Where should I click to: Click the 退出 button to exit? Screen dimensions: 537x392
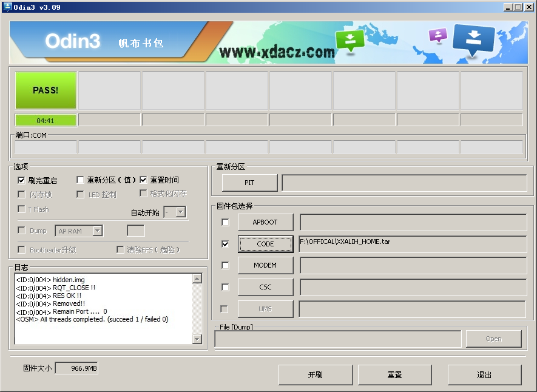click(484, 374)
